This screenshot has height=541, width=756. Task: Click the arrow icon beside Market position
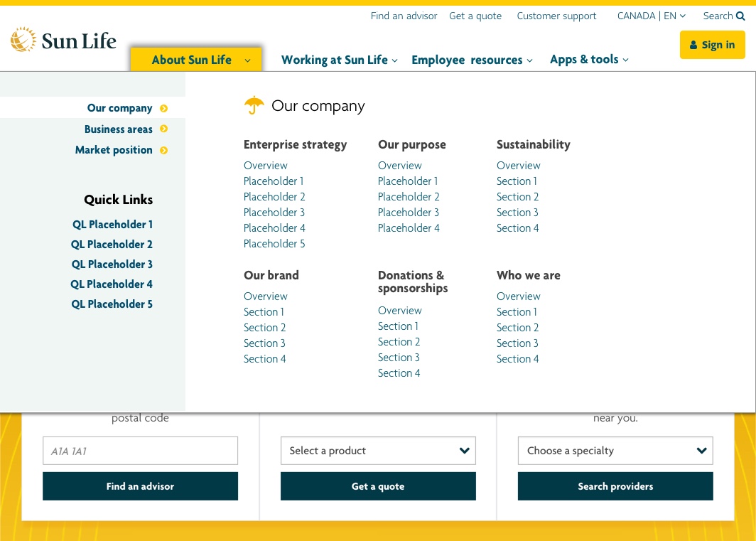click(x=164, y=150)
